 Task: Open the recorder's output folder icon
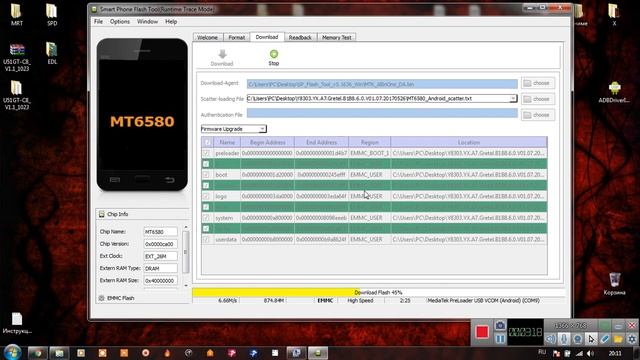[x=618, y=339]
